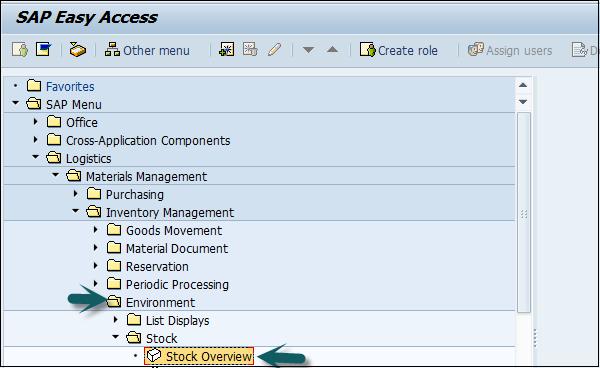Open the Other menu option
The image size is (600, 368).
(x=147, y=50)
